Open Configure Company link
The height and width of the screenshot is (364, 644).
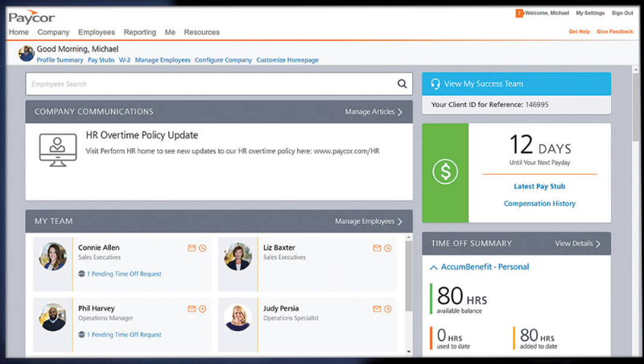[224, 60]
